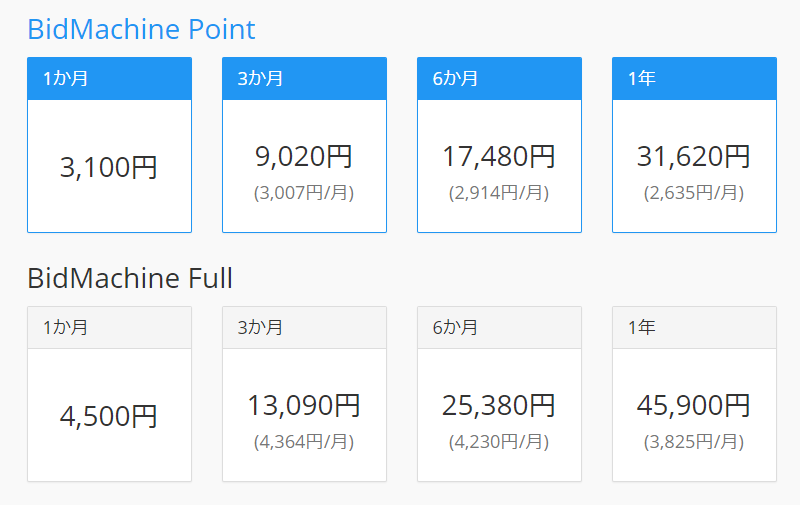Click the gray 6か月 header under BidMachine Full

pyautogui.click(x=499, y=327)
